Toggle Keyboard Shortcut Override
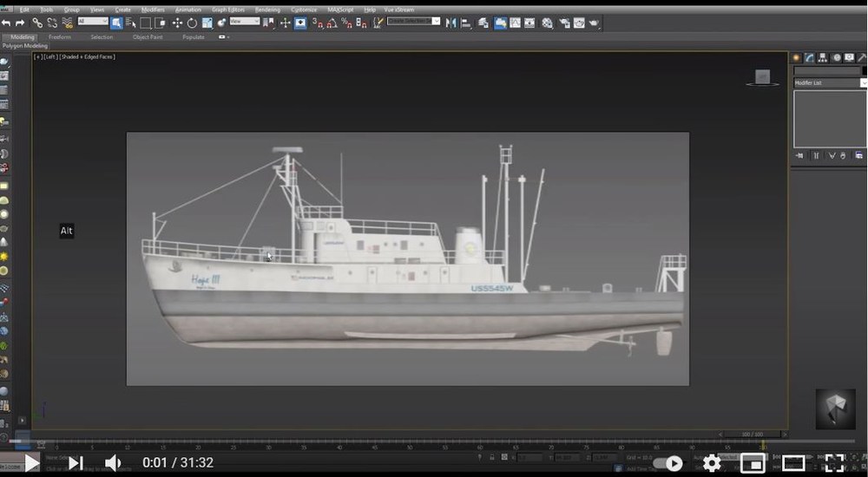This screenshot has width=868, height=477. (300, 23)
